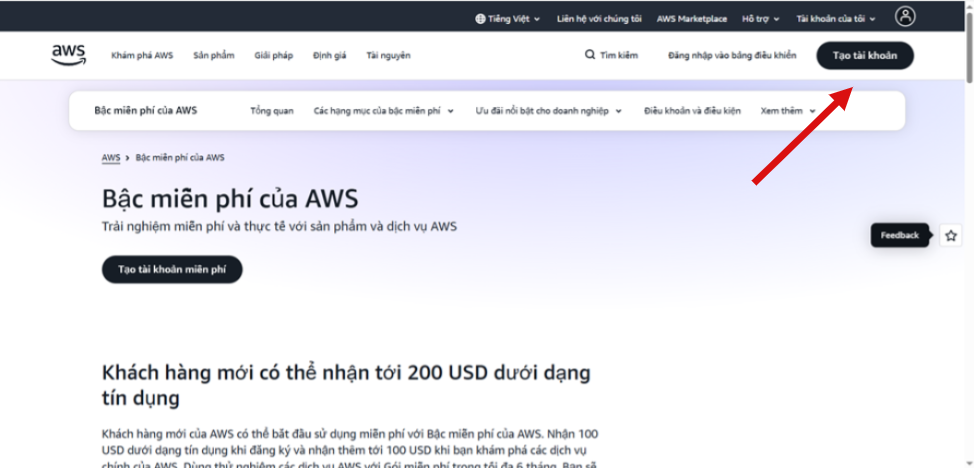974x468 pixels.
Task: Open Sản phẩm menu
Action: click(214, 55)
